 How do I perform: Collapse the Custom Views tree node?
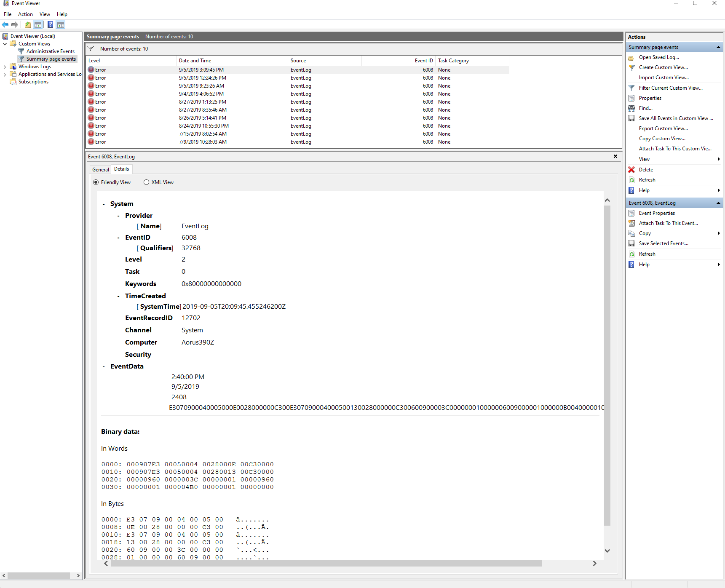[x=5, y=44]
